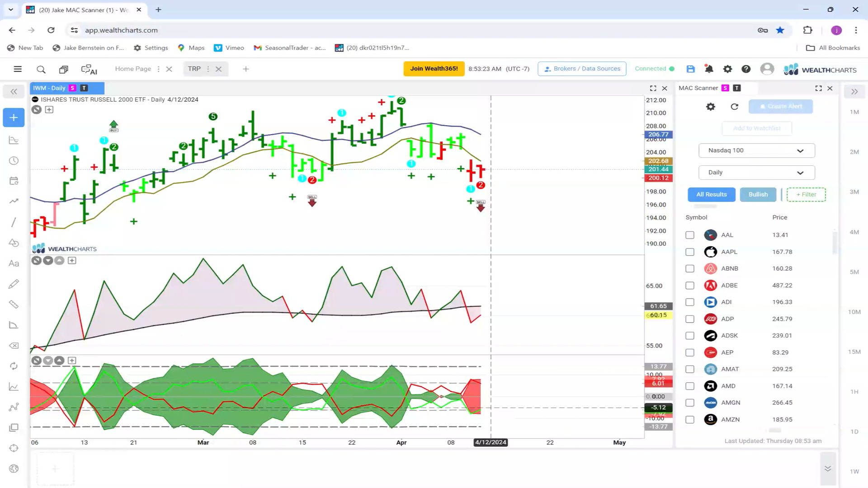Collapse the left sidebar with double chevron

[x=14, y=92]
